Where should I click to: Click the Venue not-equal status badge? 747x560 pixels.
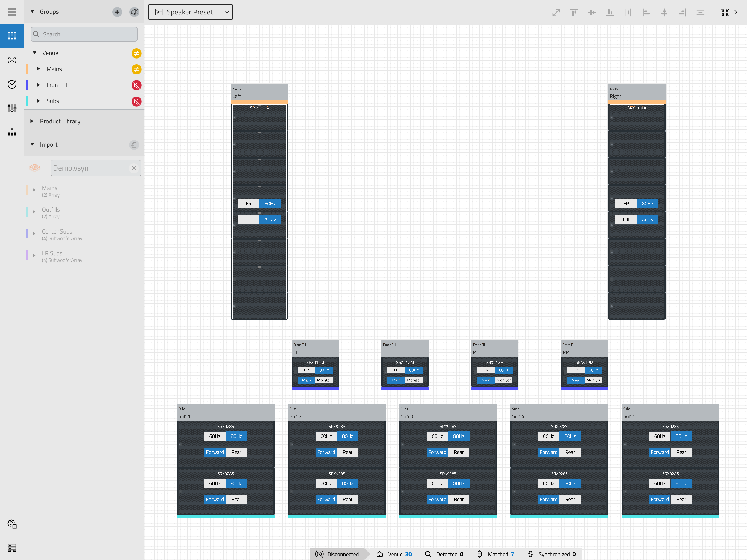pyautogui.click(x=136, y=53)
